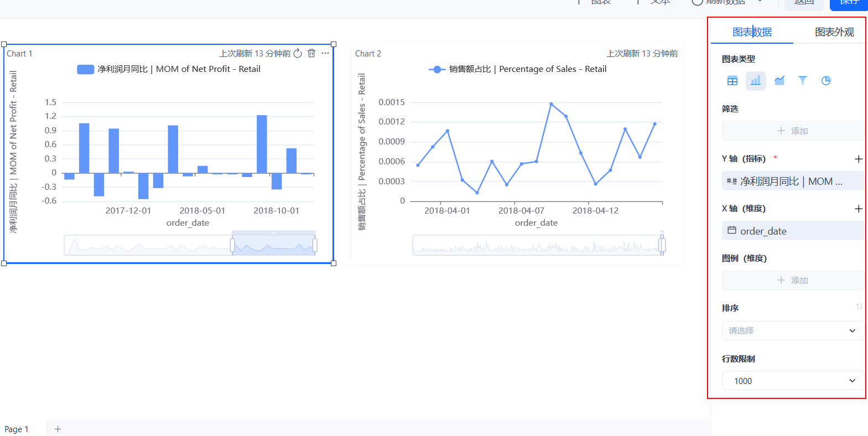This screenshot has height=436, width=868.
Task: Click Chart 1 上次刷新 13 分钟前 text
Action: point(255,54)
